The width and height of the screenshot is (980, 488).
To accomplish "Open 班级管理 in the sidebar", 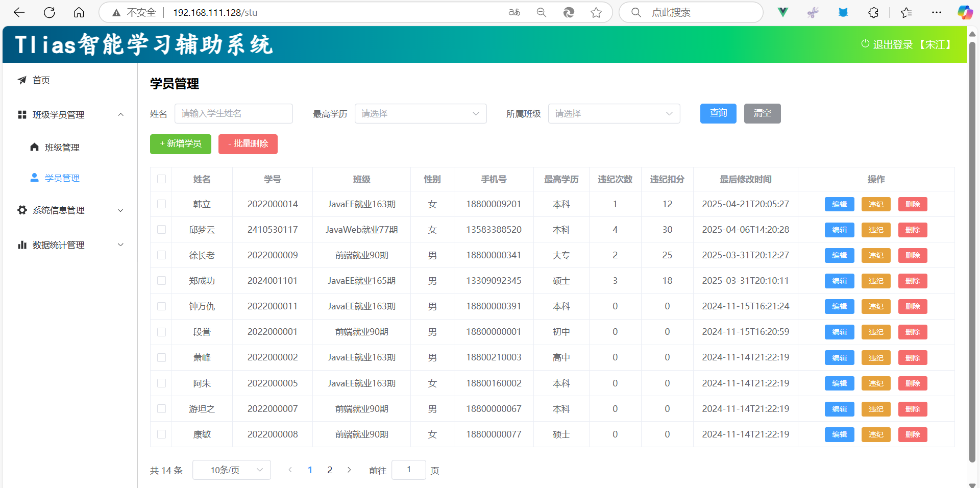I will tap(62, 148).
